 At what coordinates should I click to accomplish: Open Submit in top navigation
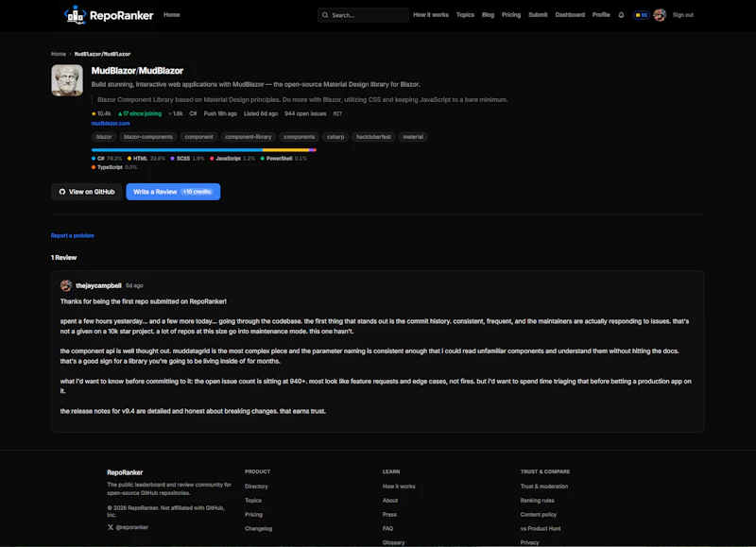[538, 15]
